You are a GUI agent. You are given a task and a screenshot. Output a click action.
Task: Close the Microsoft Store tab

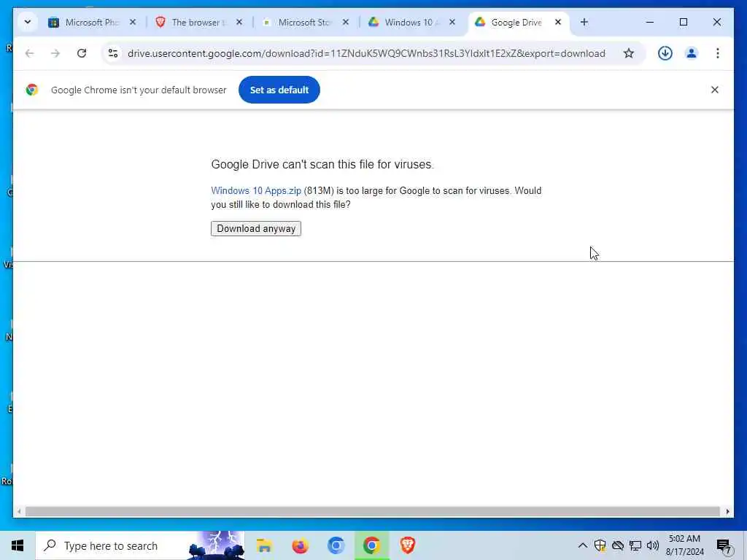[x=346, y=23]
